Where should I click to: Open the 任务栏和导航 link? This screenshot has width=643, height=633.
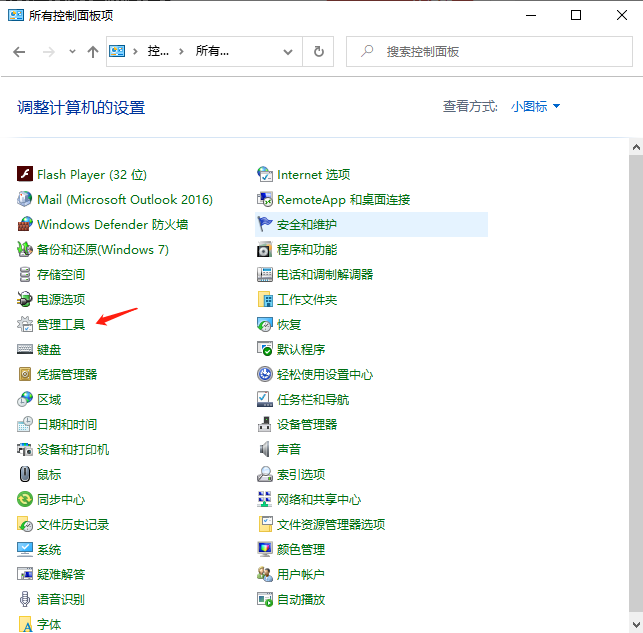click(x=313, y=399)
